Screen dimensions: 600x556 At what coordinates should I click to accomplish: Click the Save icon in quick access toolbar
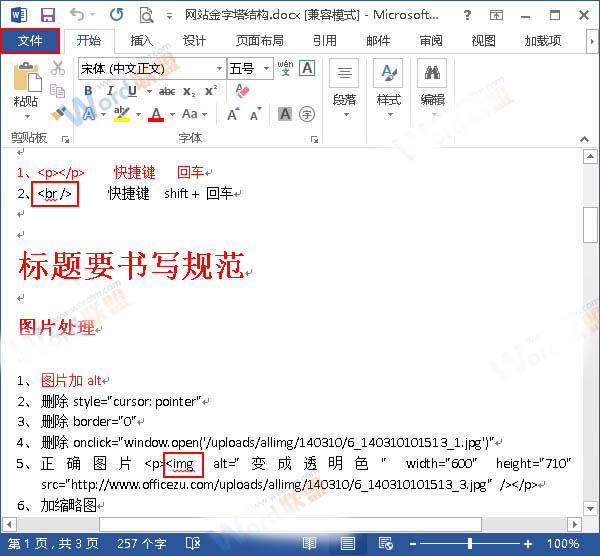[47, 14]
